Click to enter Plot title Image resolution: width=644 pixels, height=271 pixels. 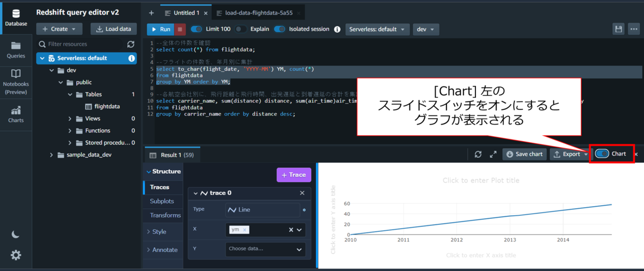tap(481, 180)
